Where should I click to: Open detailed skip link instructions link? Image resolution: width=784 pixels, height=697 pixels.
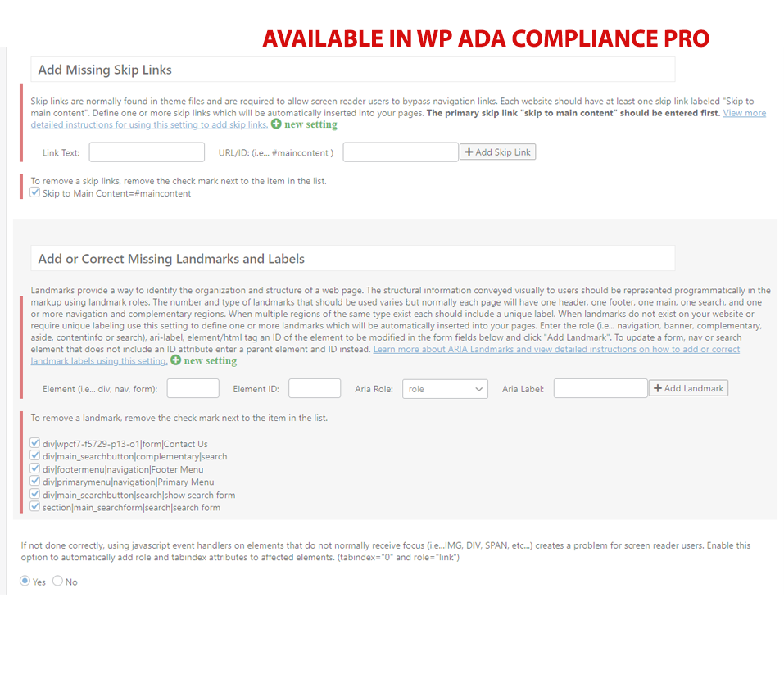[398, 119]
